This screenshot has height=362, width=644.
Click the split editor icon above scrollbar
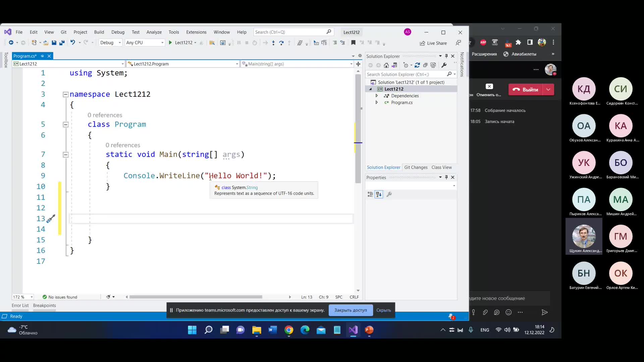358,64
